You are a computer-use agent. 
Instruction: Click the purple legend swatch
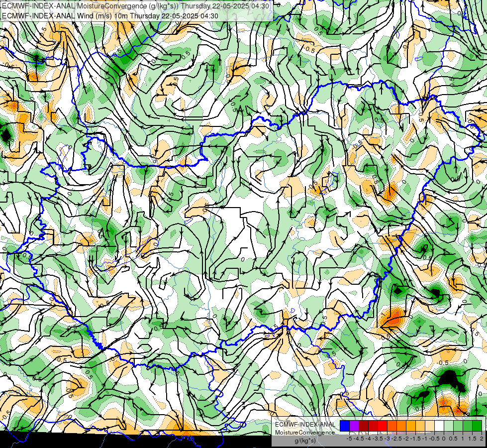coord(354,426)
